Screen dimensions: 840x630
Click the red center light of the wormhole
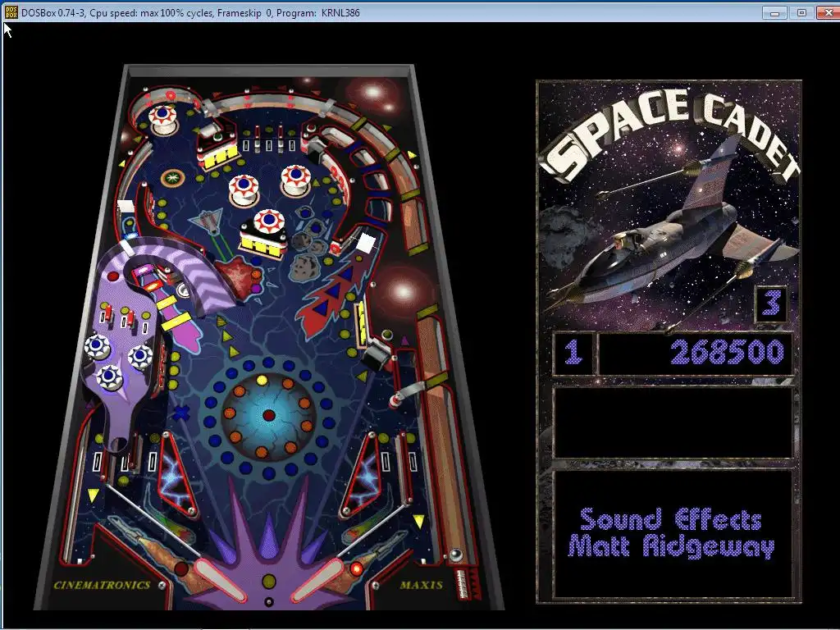pos(269,415)
